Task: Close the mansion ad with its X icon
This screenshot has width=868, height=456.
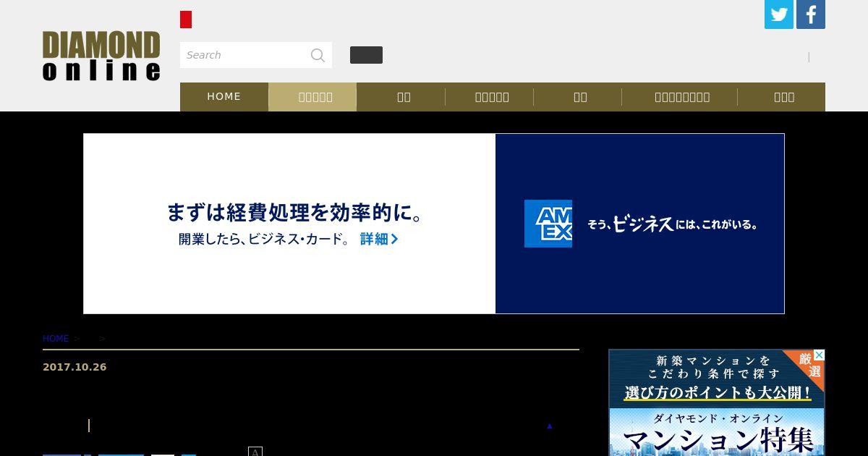Action: pyautogui.click(x=819, y=355)
